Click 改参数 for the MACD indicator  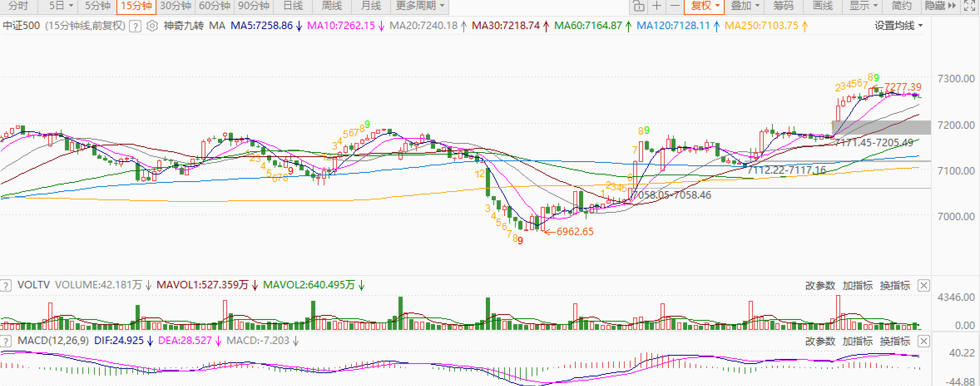click(x=820, y=341)
